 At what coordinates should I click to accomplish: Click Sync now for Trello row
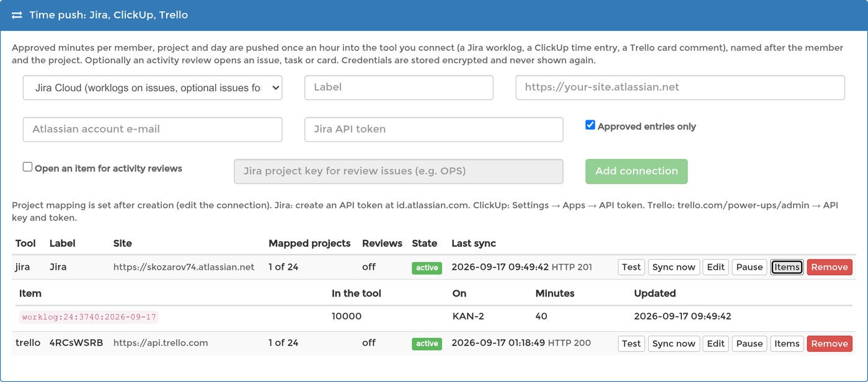click(x=674, y=344)
